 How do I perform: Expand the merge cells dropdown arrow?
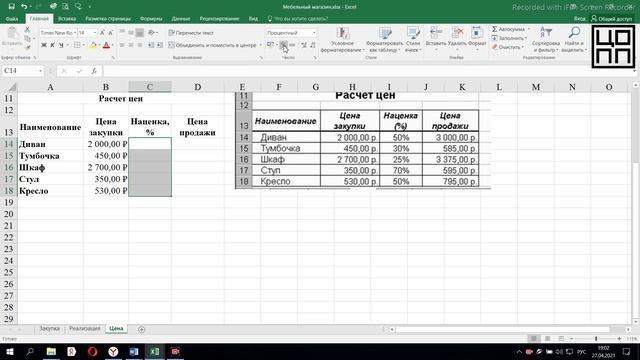point(260,45)
